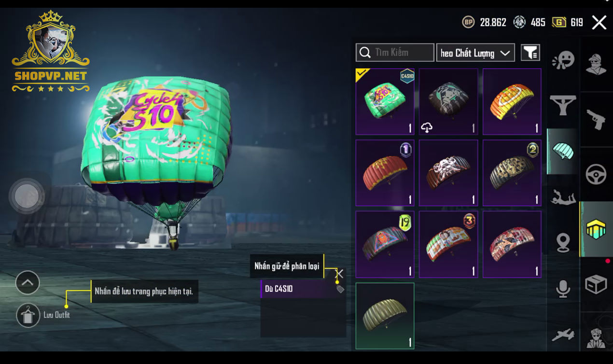Open the microphone voice category
Image resolution: width=613 pixels, height=364 pixels.
[563, 289]
